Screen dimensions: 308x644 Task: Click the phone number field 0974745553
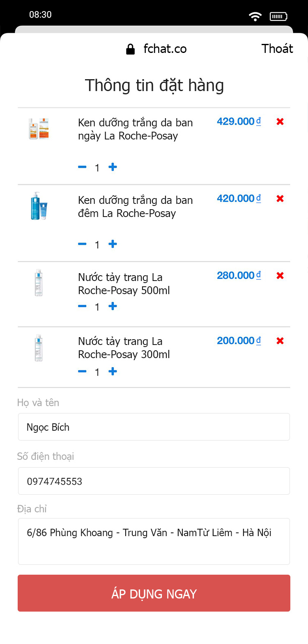[x=154, y=481]
